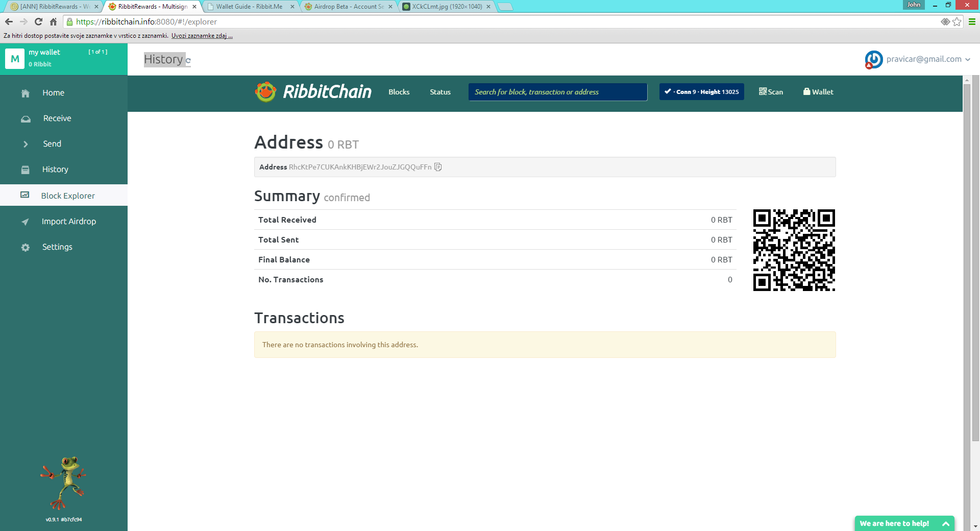
Task: Click the address QR code image
Action: coord(794,250)
